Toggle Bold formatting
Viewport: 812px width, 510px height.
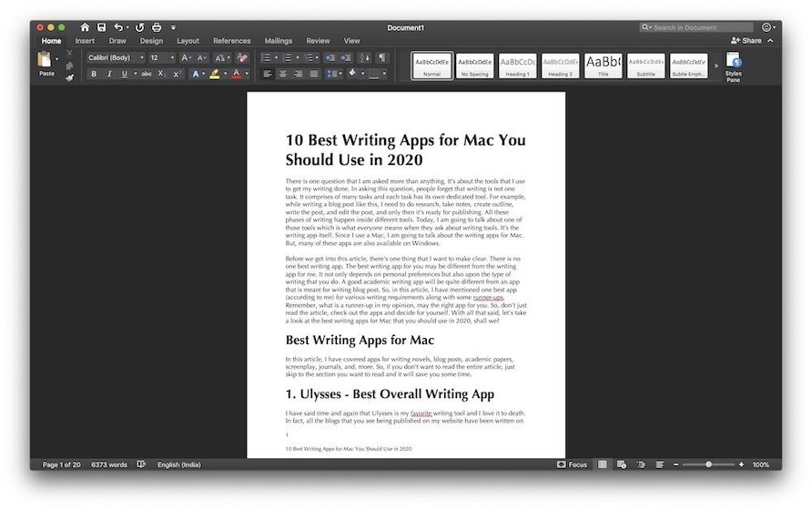tap(93, 74)
